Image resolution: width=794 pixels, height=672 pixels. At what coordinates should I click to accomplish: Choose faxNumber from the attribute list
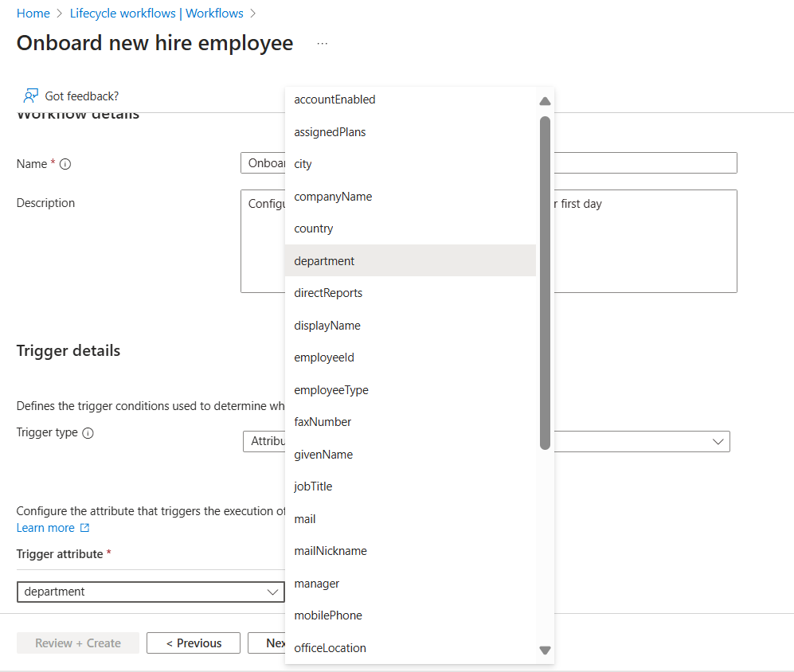click(410, 422)
